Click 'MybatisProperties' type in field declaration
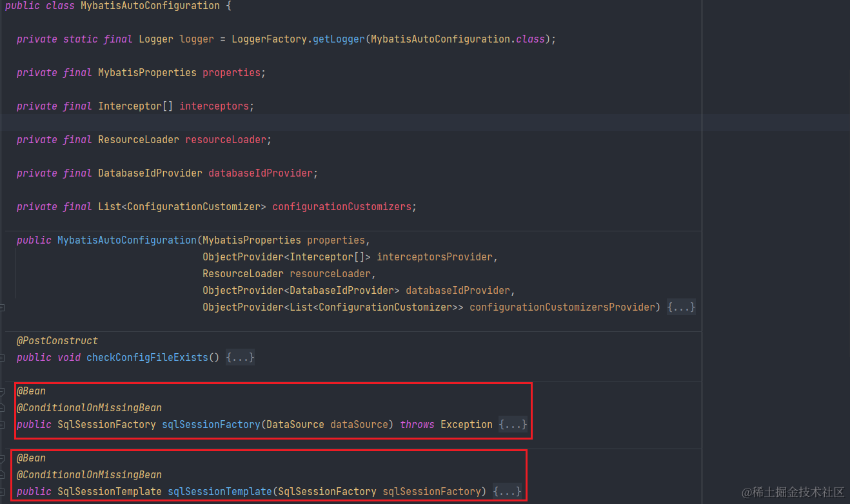Image resolution: width=850 pixels, height=504 pixels. (x=147, y=73)
